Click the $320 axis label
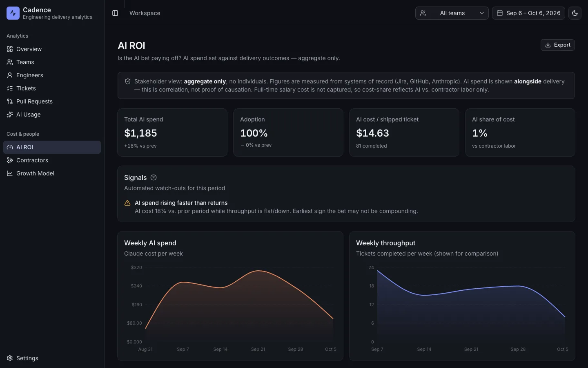This screenshot has width=588, height=368. coord(136,267)
